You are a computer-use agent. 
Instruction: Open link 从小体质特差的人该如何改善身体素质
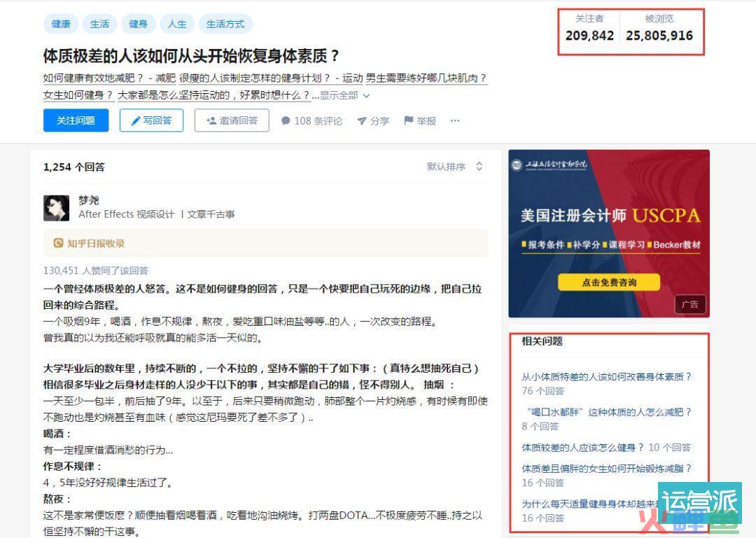pos(606,377)
